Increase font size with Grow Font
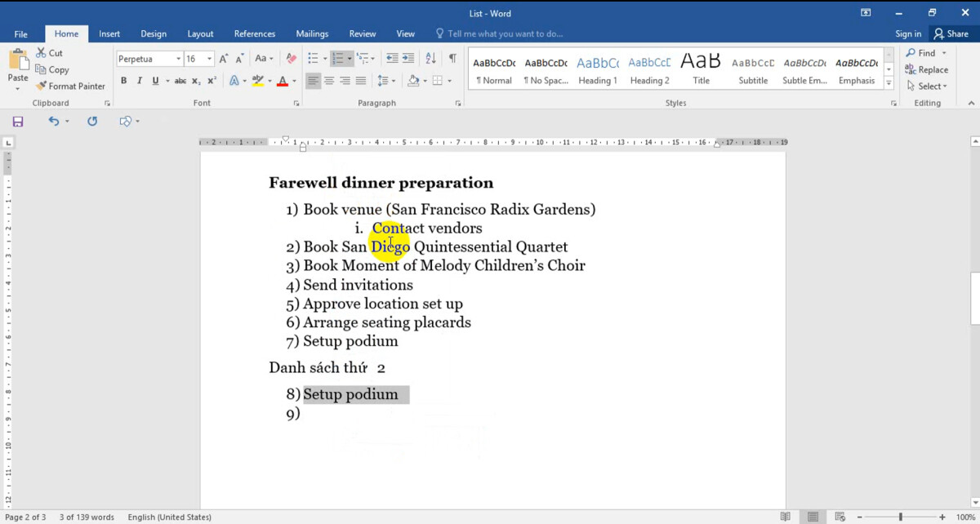 (x=224, y=59)
